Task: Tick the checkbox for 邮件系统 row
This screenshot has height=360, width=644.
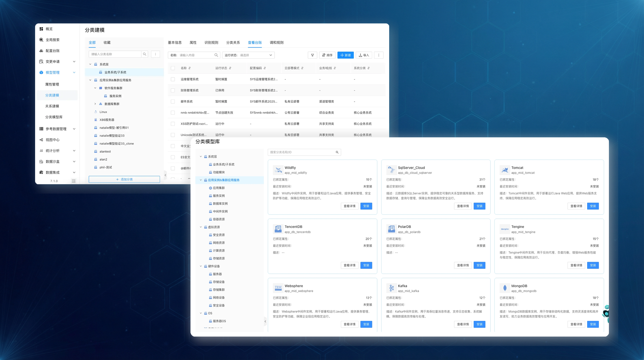Action: 173,102
